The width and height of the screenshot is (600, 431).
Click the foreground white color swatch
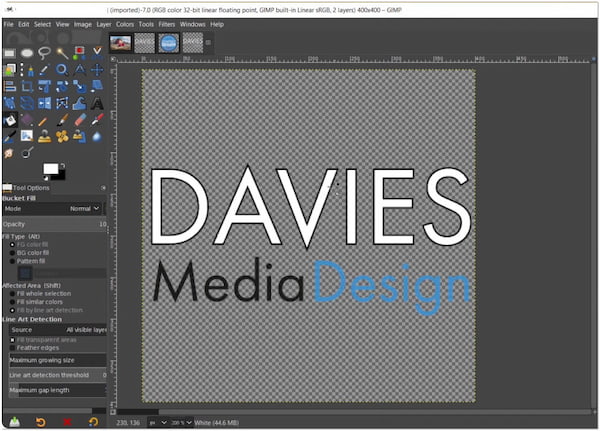[50, 168]
